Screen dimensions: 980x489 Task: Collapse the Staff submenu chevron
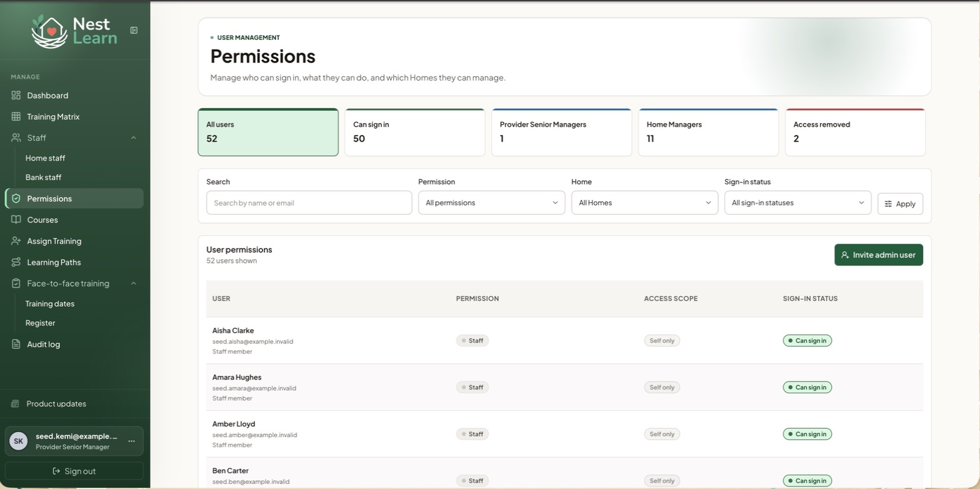point(134,137)
